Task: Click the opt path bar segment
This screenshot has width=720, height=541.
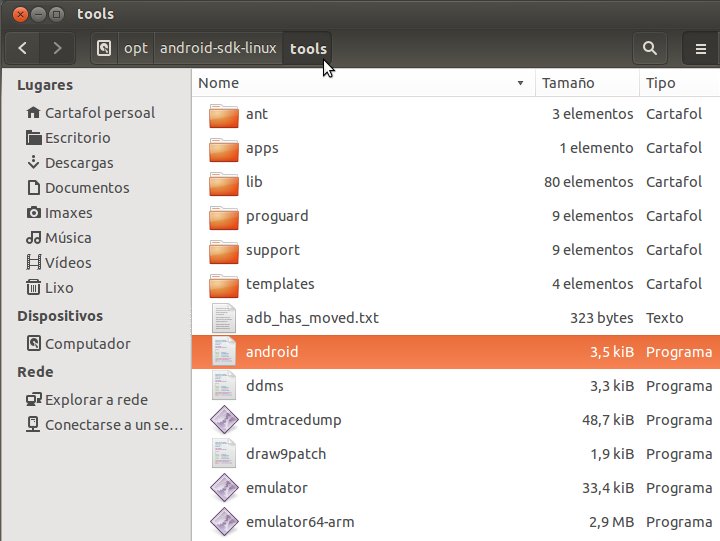Action: pos(136,48)
